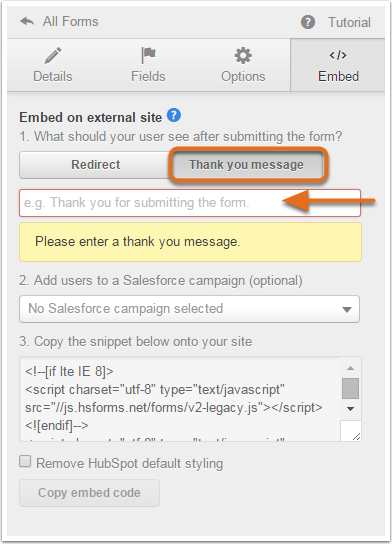Switch to the Fields tab label
Viewport: 392px width, 544px height.
(x=148, y=76)
